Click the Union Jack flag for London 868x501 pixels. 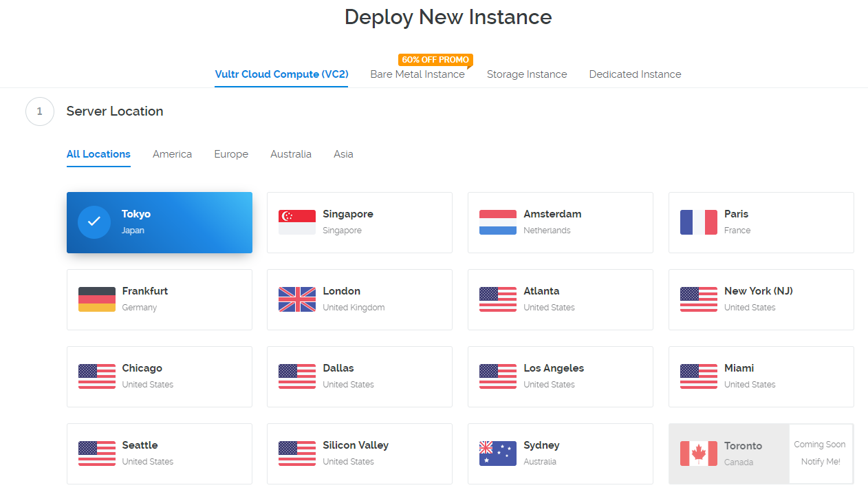pyautogui.click(x=297, y=299)
